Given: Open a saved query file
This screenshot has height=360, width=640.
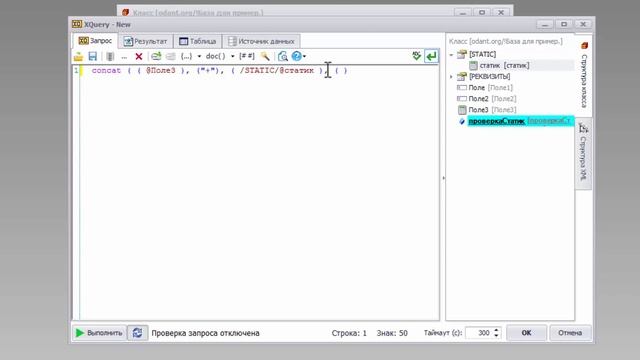Looking at the screenshot, I should (x=78, y=56).
